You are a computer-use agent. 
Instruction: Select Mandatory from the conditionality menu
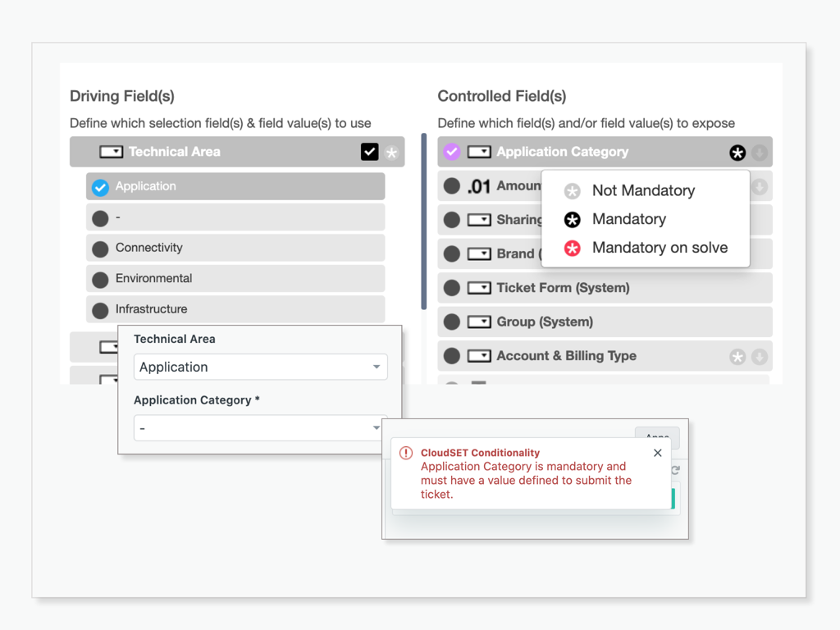coord(629,219)
